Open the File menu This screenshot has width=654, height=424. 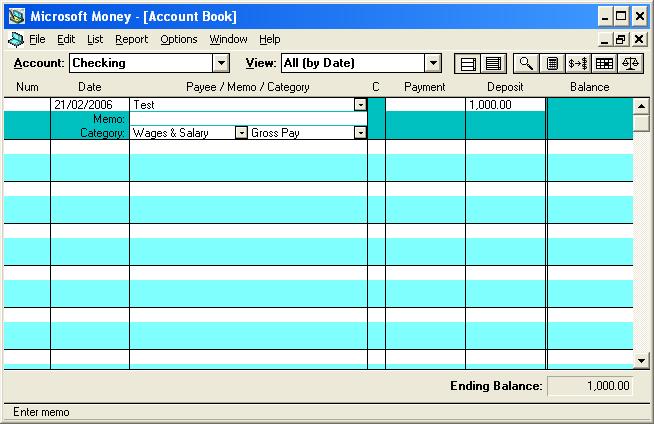click(x=37, y=39)
